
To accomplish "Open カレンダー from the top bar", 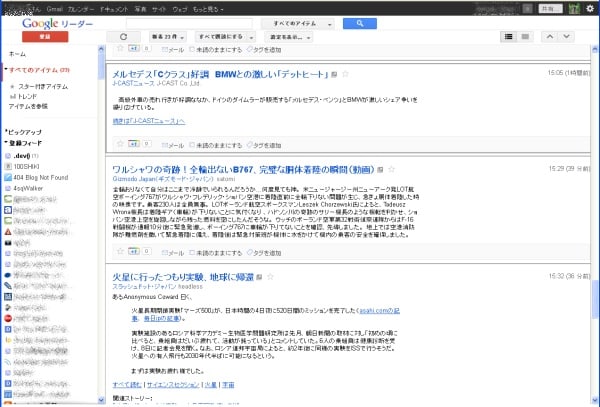I will (x=81, y=9).
